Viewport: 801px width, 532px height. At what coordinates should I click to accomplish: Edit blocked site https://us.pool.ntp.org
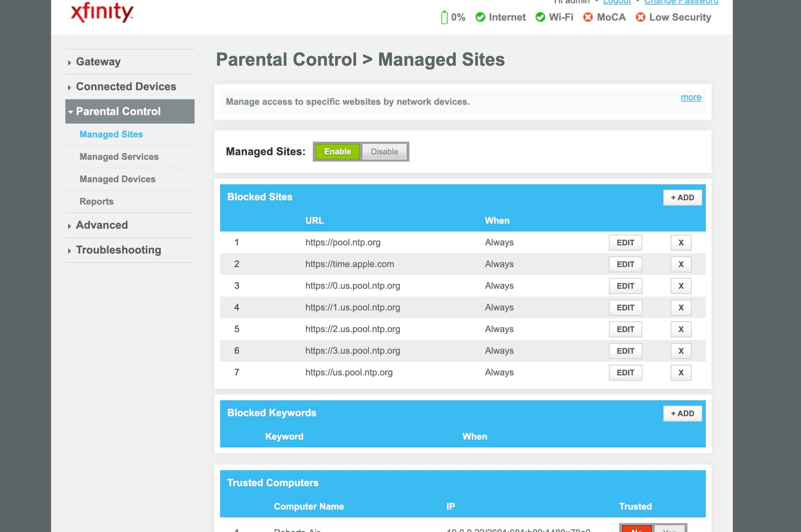625,373
